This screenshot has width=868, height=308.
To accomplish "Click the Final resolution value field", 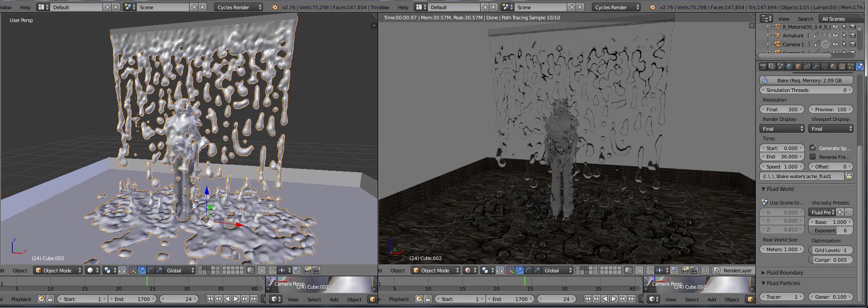I will 782,109.
